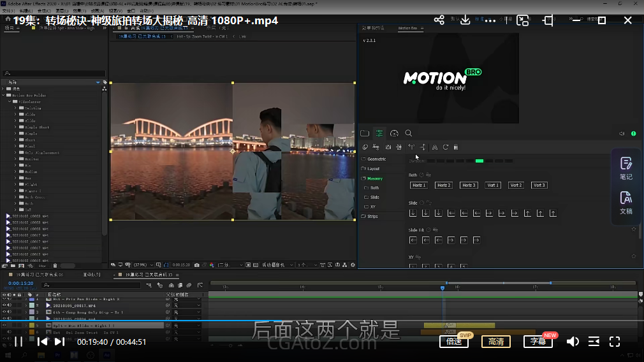Select the Both subfolder under Masonry
This screenshot has height=362, width=644.
pyautogui.click(x=374, y=188)
